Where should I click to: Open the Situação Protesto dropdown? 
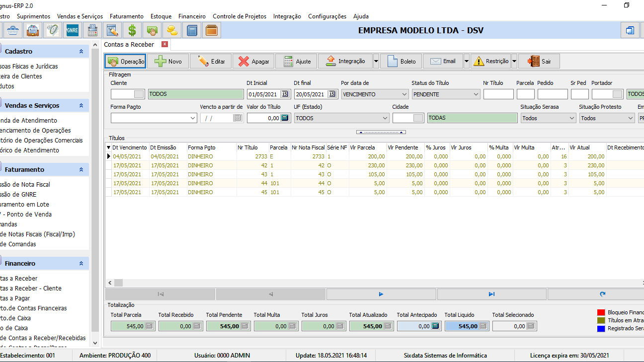pos(631,118)
